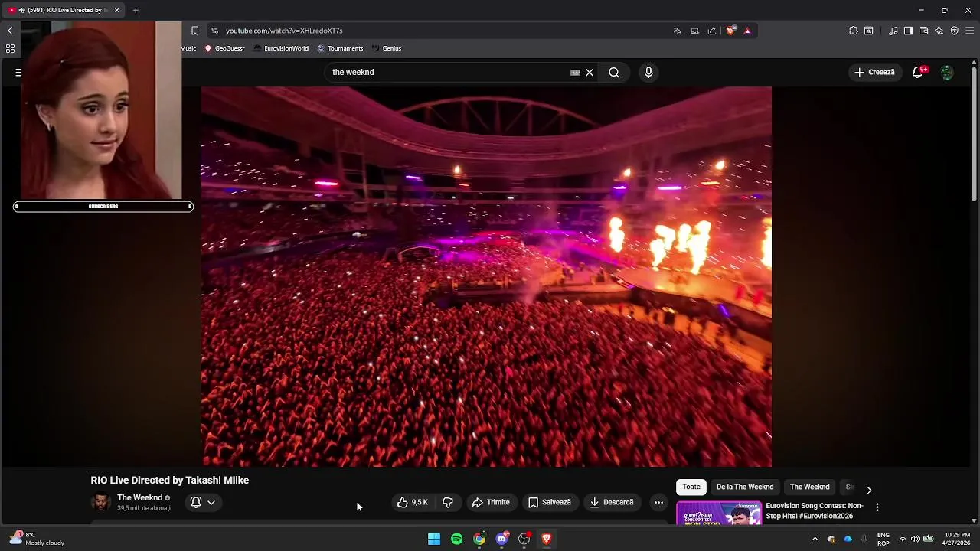The image size is (980, 551).
Task: Open the taskbar volume control
Action: (915, 539)
